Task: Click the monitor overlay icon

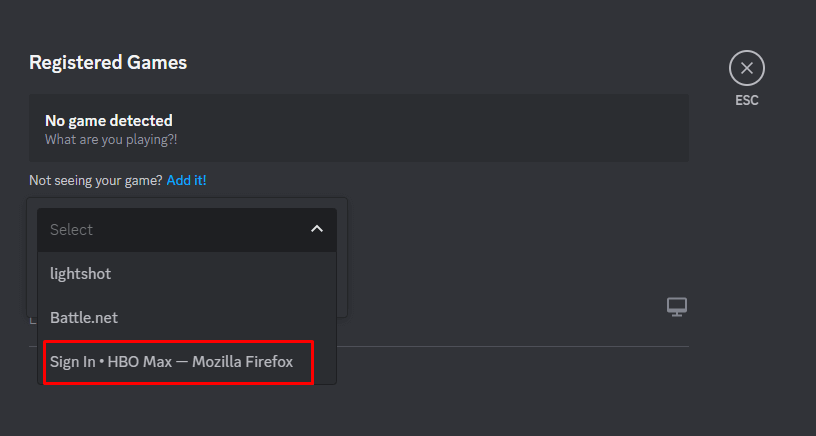Action: [677, 307]
